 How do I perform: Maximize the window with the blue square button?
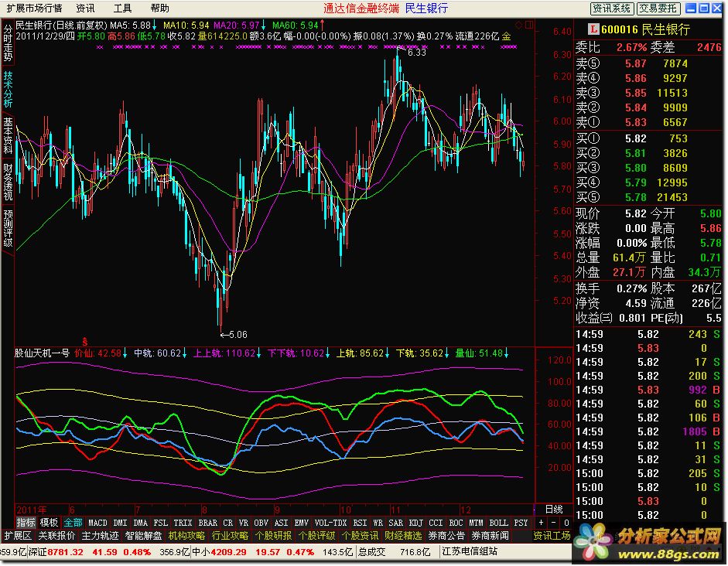(x=704, y=8)
